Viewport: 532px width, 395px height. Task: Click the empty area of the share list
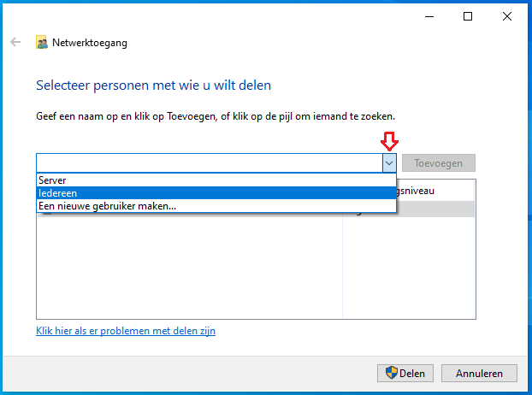(x=189, y=266)
